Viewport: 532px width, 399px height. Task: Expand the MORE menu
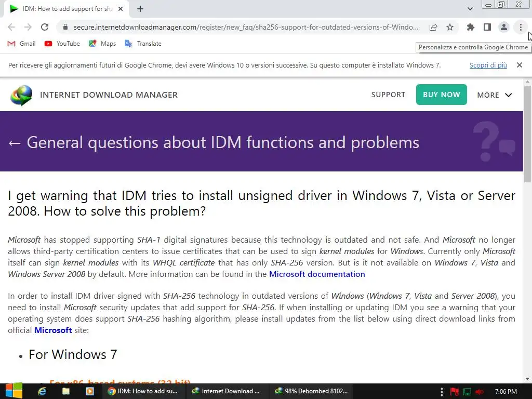(495, 95)
